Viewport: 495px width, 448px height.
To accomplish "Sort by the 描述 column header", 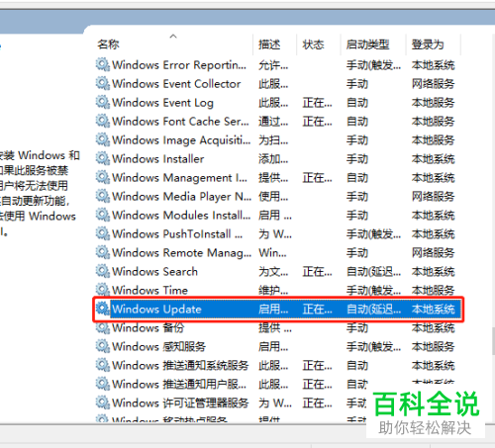I will point(269,45).
